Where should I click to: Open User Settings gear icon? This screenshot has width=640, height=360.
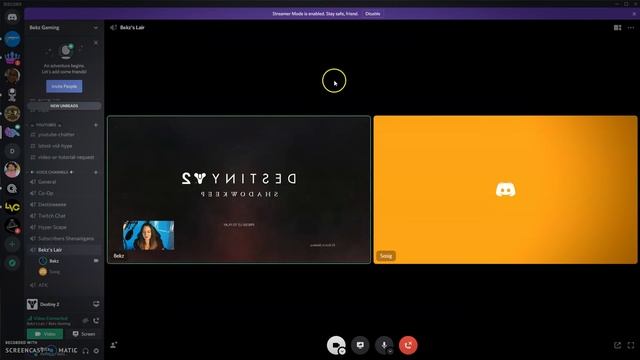(96, 351)
